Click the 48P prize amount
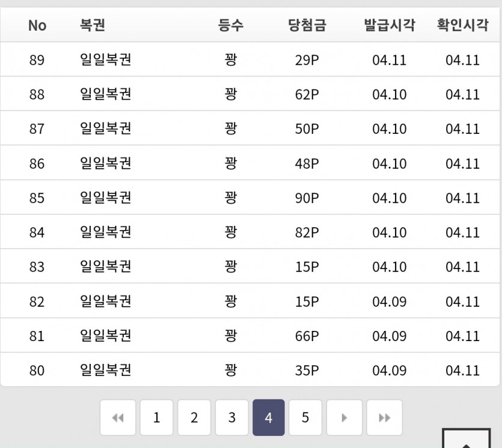This screenshot has height=448, width=502. point(307,163)
